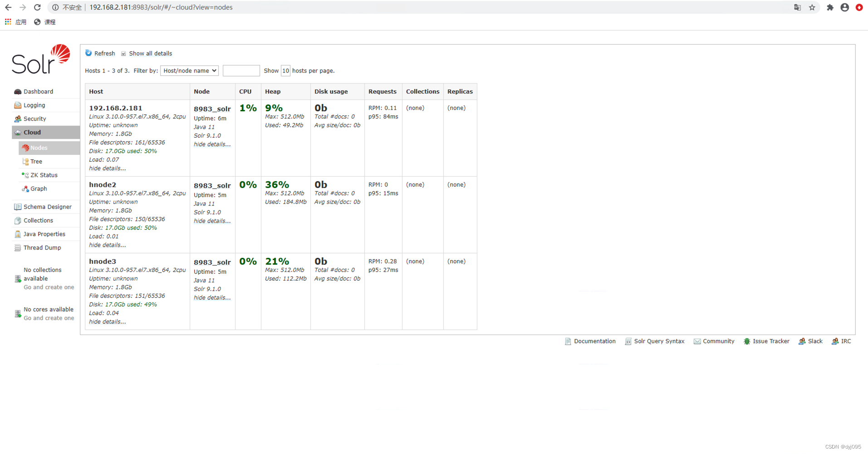Open the Documentation link
This screenshot has width=868, height=454.
tap(595, 341)
